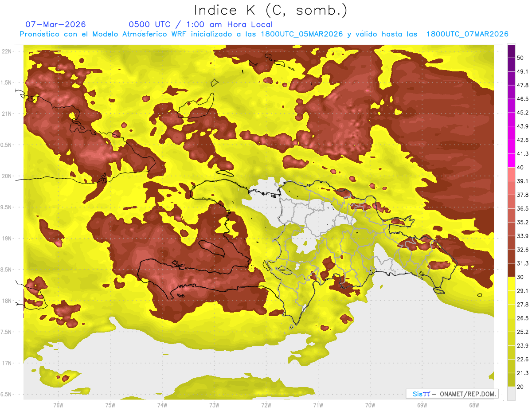Click the colorbar label "43.9"

point(523,126)
